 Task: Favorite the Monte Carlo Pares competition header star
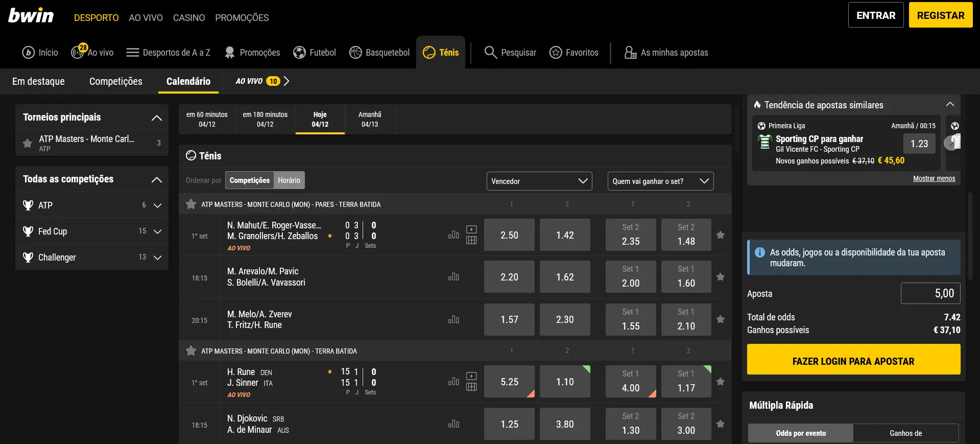(191, 204)
